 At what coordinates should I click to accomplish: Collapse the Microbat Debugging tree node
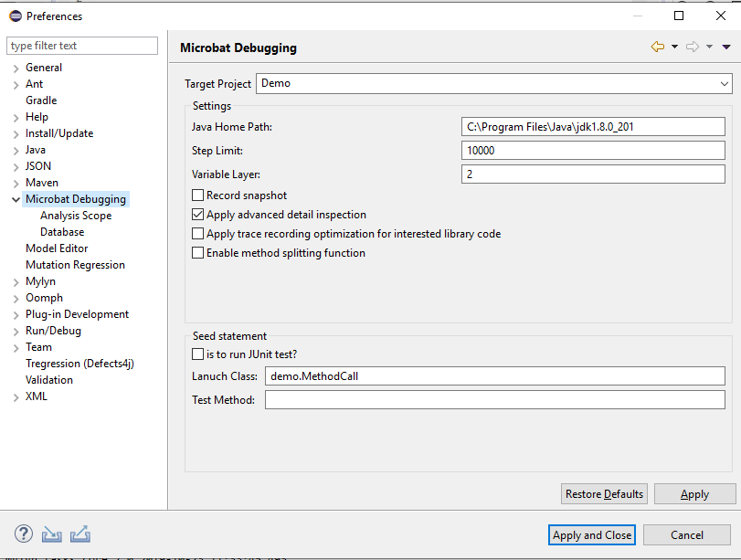[x=16, y=199]
